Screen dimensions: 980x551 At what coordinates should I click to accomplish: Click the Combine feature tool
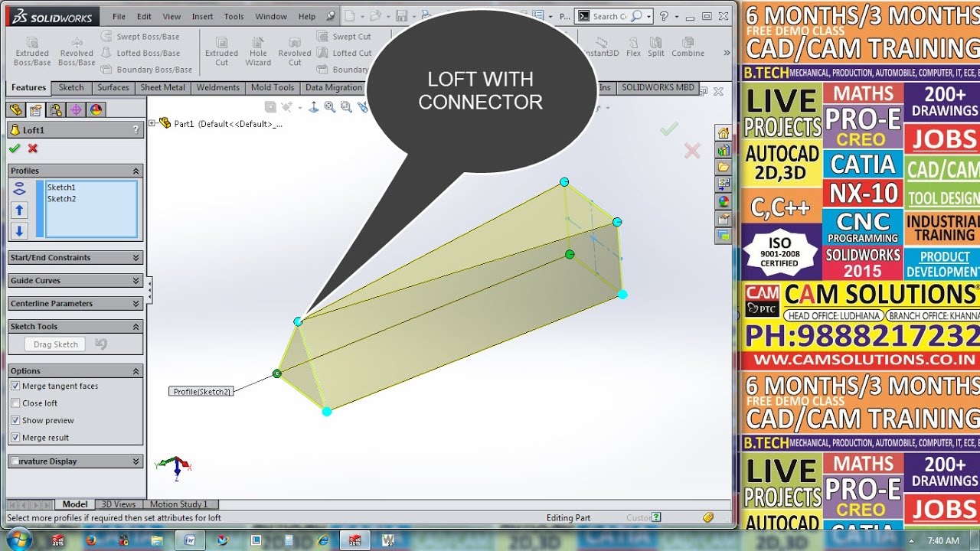pyautogui.click(x=688, y=47)
